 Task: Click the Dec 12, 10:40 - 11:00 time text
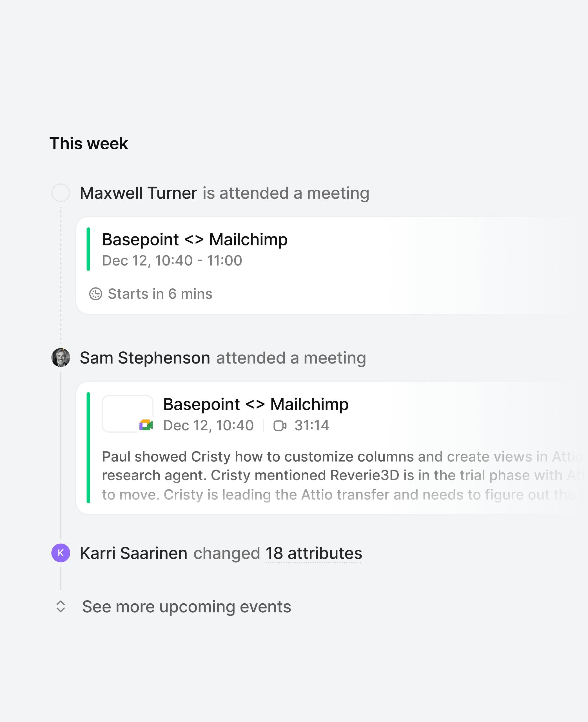tap(172, 261)
